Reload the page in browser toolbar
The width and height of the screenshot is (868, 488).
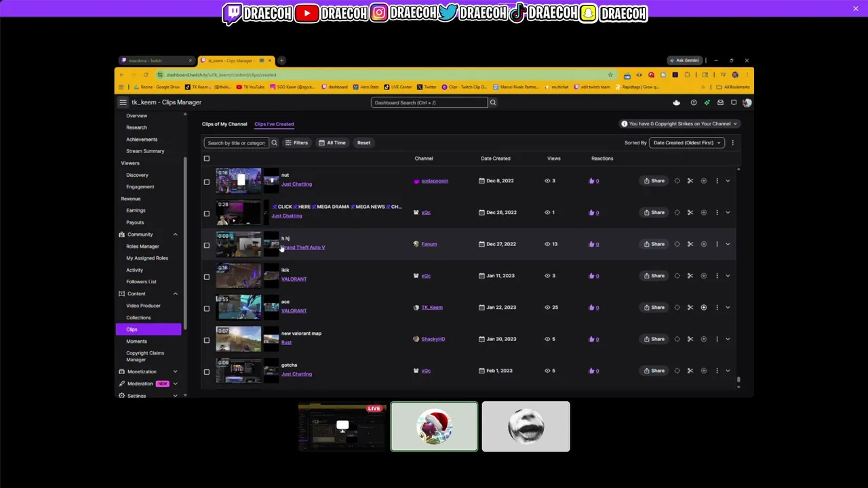[x=145, y=75]
